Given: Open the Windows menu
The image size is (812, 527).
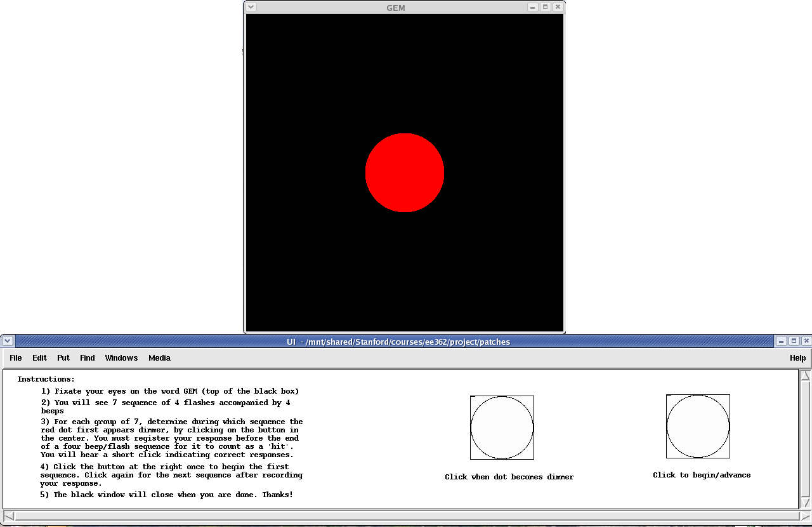Looking at the screenshot, I should point(121,358).
